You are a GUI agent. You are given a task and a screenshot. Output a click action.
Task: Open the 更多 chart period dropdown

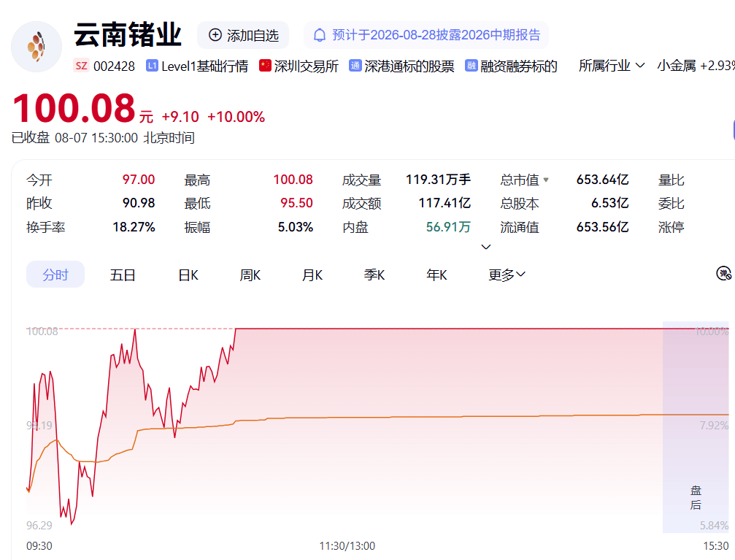coord(507,275)
